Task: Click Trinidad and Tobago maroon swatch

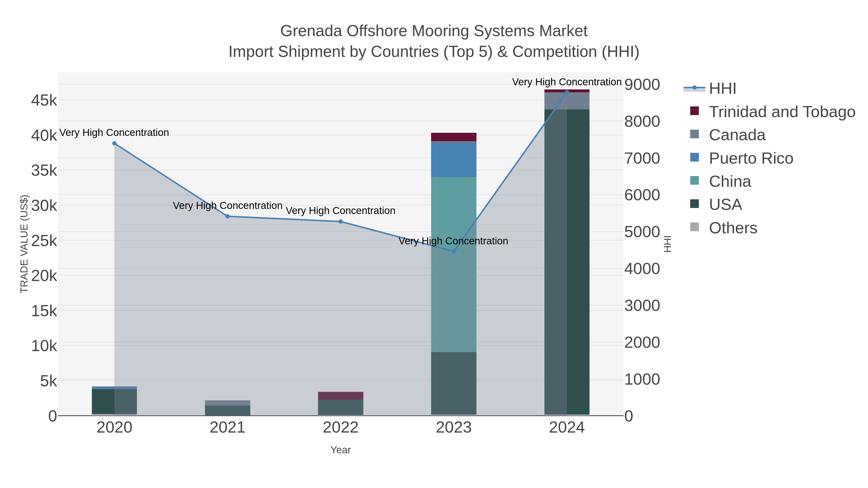Action: [694, 111]
